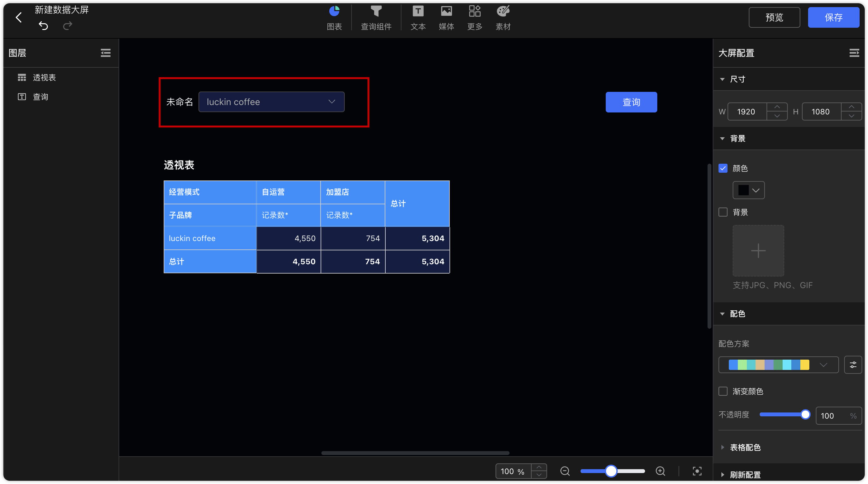Image resolution: width=868 pixels, height=484 pixels.
Task: Click the luckin coffee row label
Action: [210, 238]
